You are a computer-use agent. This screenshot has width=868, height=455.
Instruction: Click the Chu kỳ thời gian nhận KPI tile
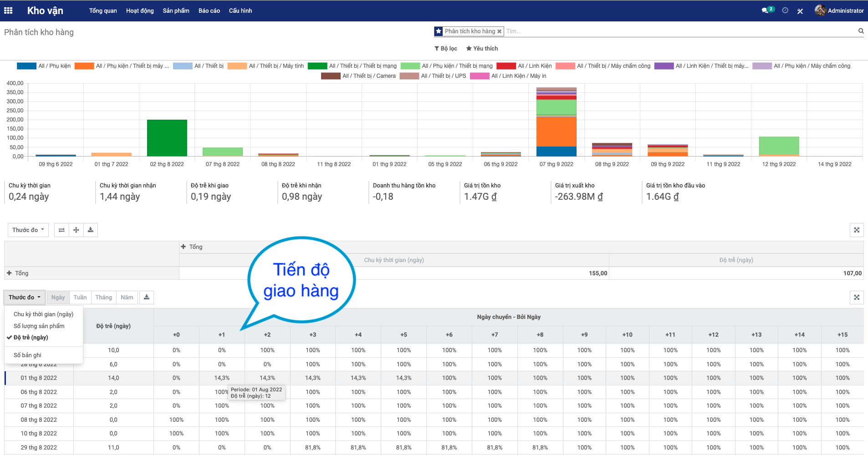tap(141, 192)
